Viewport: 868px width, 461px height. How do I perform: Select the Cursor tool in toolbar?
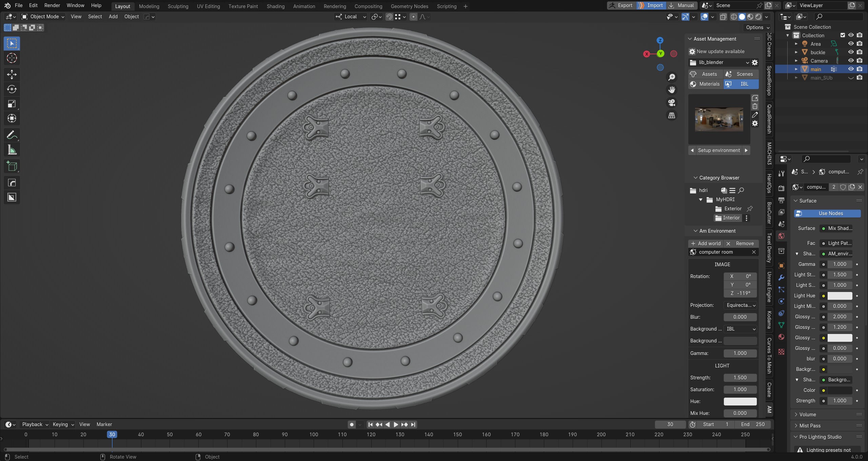(12, 58)
